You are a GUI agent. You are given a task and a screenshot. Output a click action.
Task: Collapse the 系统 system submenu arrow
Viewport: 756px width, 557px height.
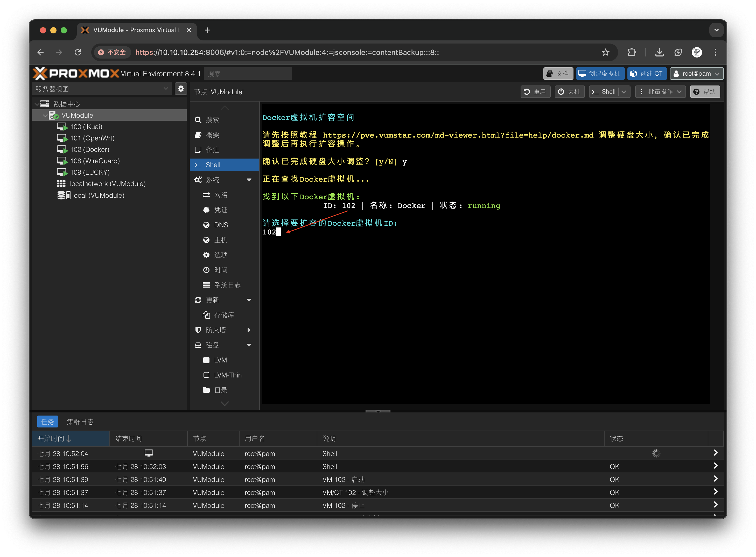249,180
